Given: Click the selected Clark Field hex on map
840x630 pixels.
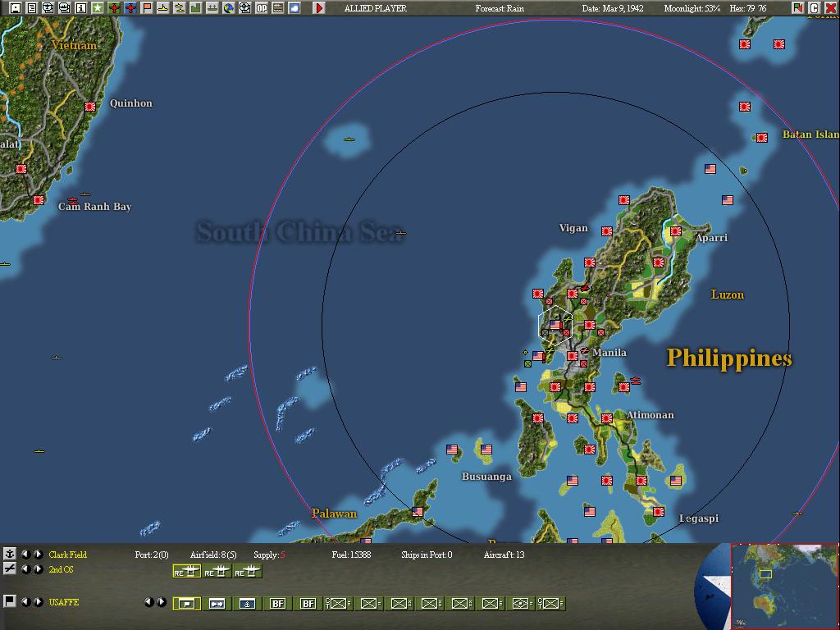Looking at the screenshot, I should click(555, 325).
